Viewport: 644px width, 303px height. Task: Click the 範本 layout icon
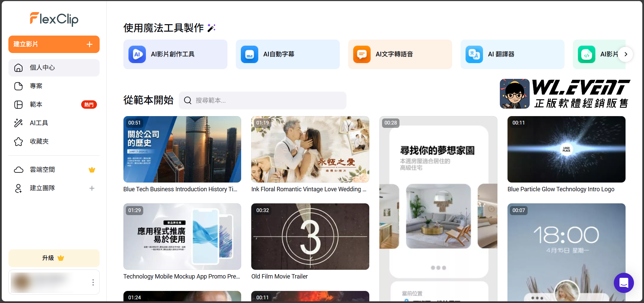pos(18,105)
